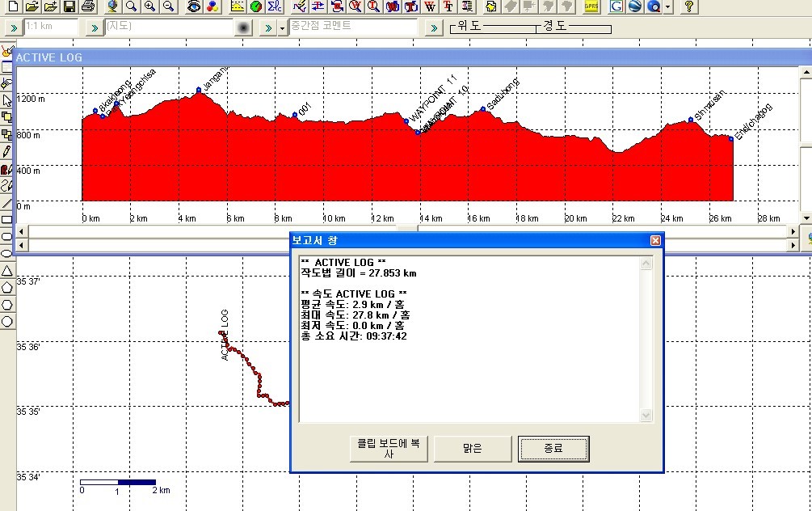The width and height of the screenshot is (812, 511).
Task: Close the 보고서 창 report dialog
Action: [655, 240]
